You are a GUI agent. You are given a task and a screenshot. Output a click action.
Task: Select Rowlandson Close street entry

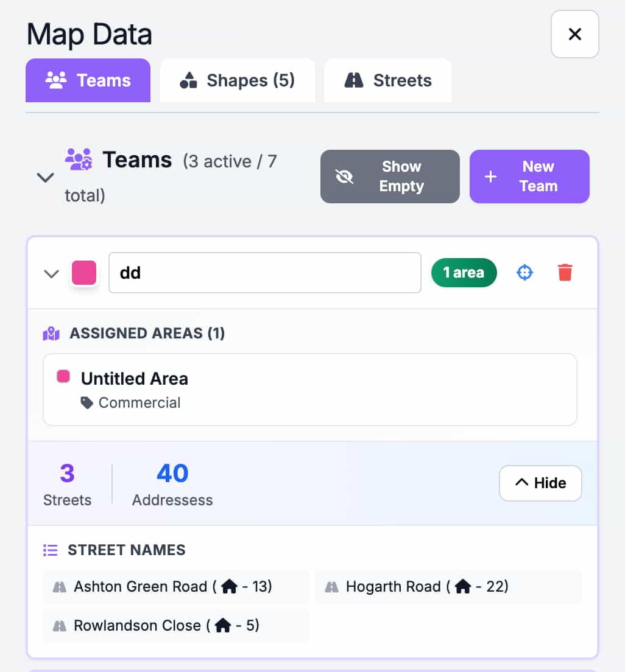tap(176, 625)
